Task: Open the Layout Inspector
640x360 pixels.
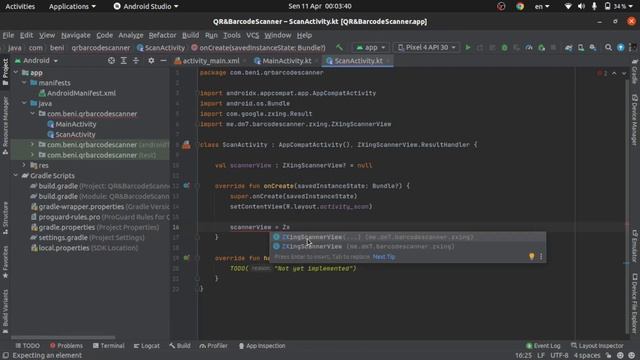Action: (x=597, y=346)
